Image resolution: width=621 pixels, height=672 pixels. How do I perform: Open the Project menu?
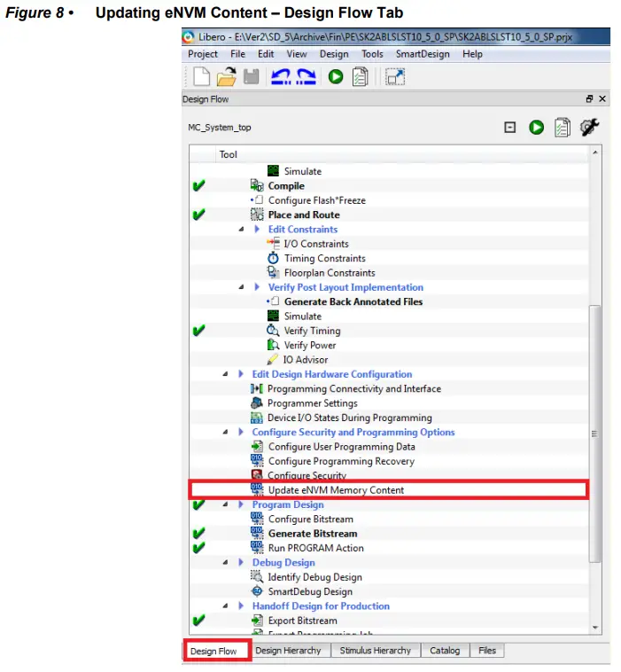tap(203, 54)
